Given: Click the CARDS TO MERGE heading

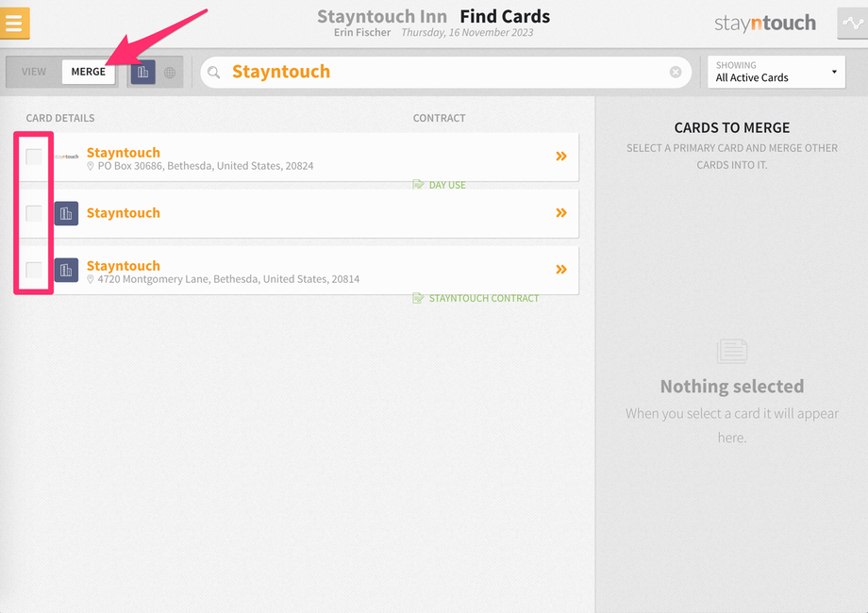Looking at the screenshot, I should [732, 128].
